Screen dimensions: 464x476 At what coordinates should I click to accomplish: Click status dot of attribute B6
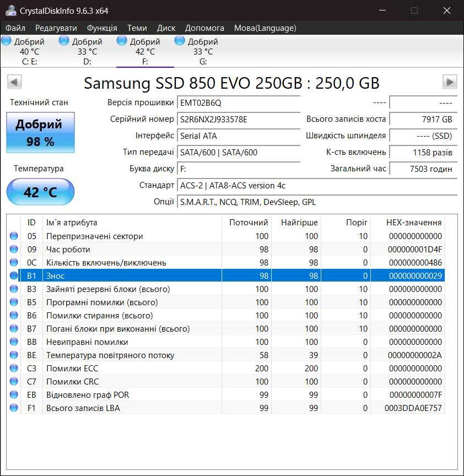tap(14, 316)
